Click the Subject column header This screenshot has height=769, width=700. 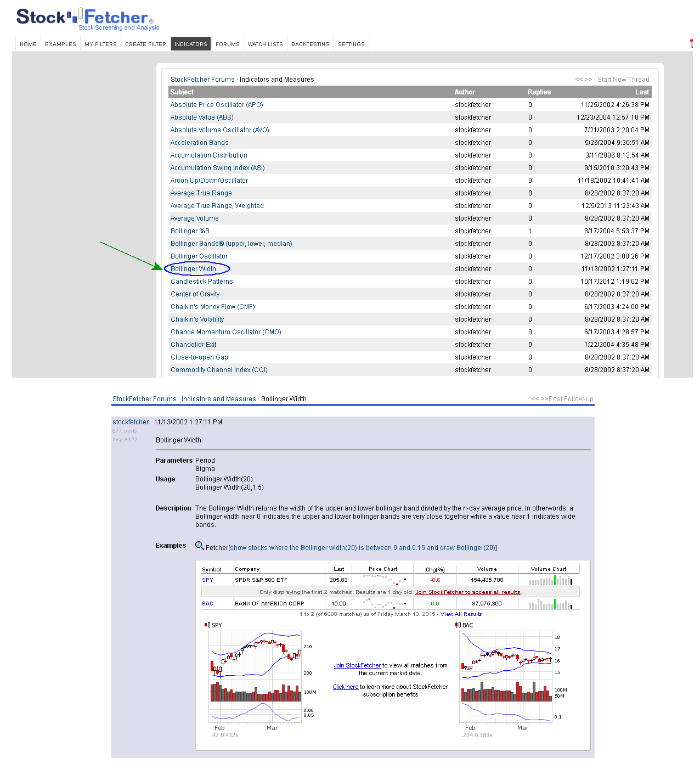point(182,92)
